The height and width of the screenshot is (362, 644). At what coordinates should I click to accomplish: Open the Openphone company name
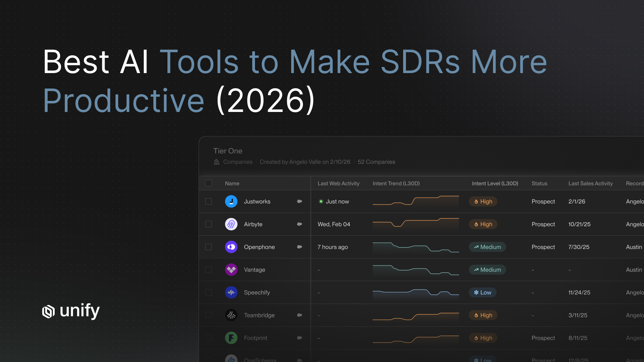coord(259,247)
